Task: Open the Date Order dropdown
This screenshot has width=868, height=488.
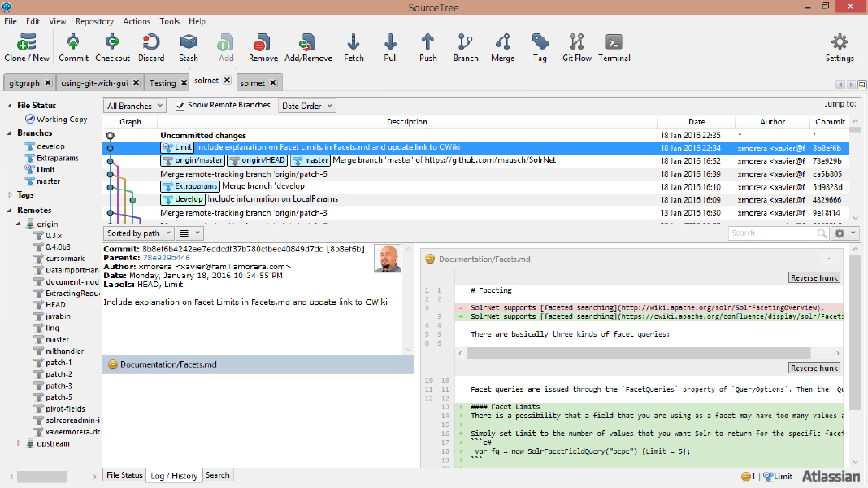Action: click(x=306, y=106)
